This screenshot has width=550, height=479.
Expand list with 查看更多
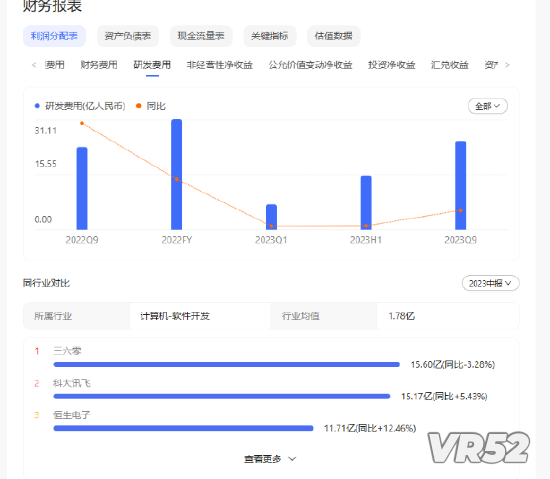point(270,459)
